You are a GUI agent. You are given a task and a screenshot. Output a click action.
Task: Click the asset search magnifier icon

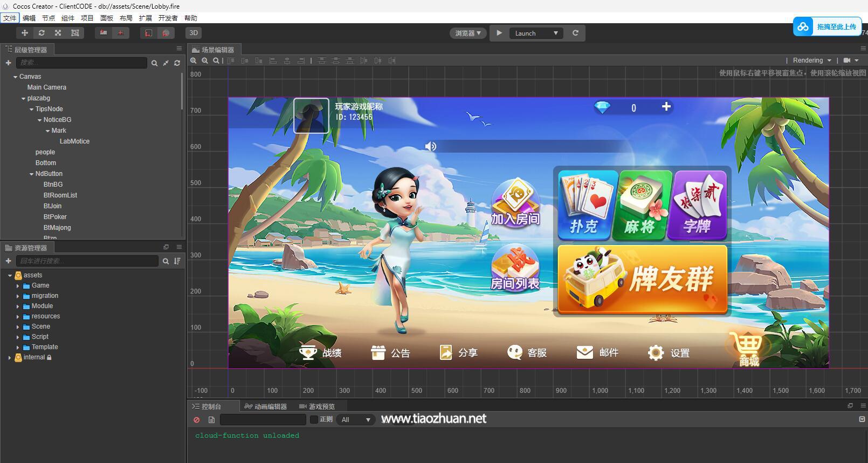click(166, 261)
